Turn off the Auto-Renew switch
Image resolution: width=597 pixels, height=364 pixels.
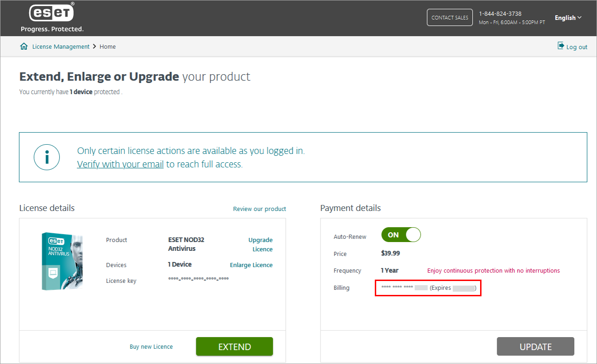coord(401,235)
